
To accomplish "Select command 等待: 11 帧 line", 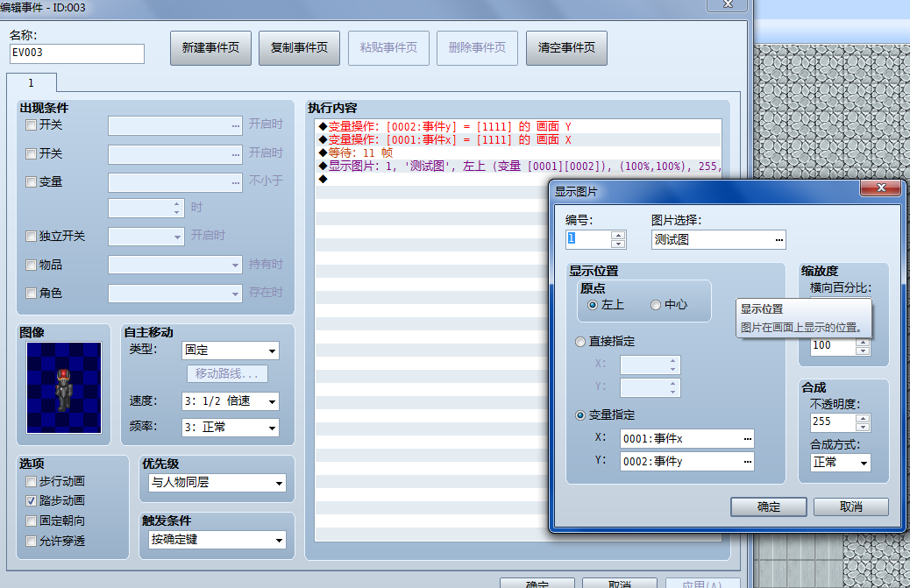I will click(518, 153).
